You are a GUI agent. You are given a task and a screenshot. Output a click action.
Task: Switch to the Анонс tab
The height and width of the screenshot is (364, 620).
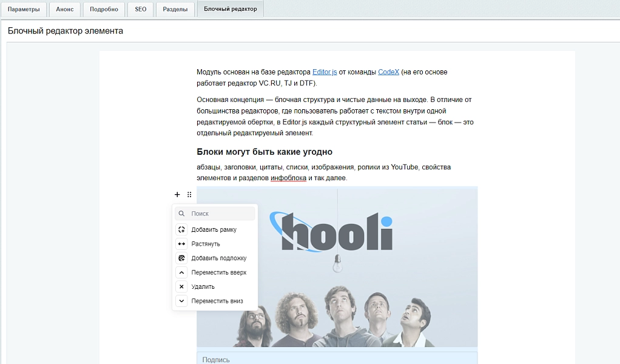(x=65, y=9)
